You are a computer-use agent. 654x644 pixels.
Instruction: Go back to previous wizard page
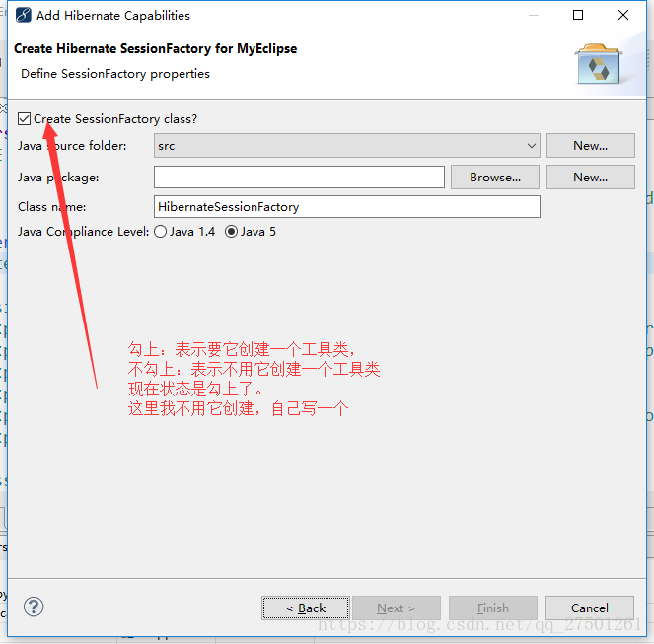(306, 608)
